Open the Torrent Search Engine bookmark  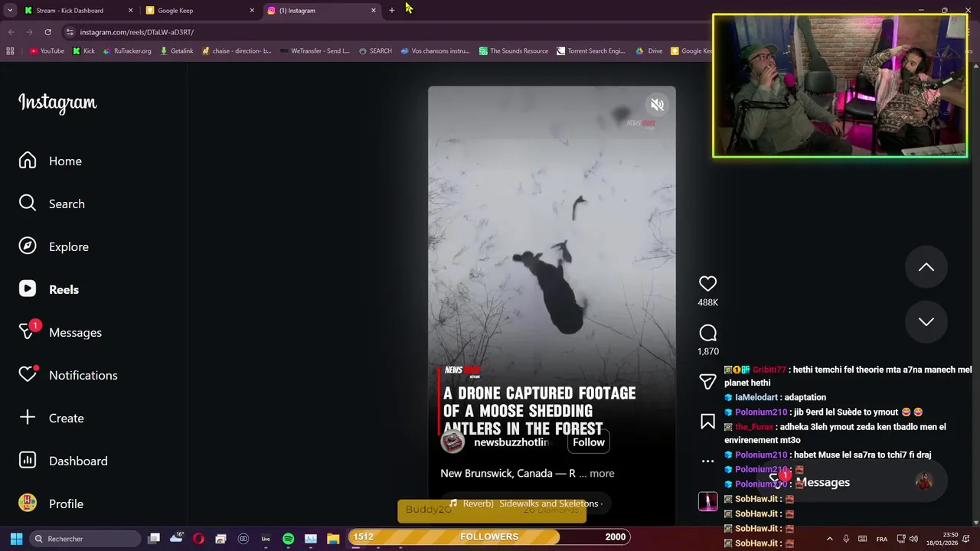(x=590, y=51)
